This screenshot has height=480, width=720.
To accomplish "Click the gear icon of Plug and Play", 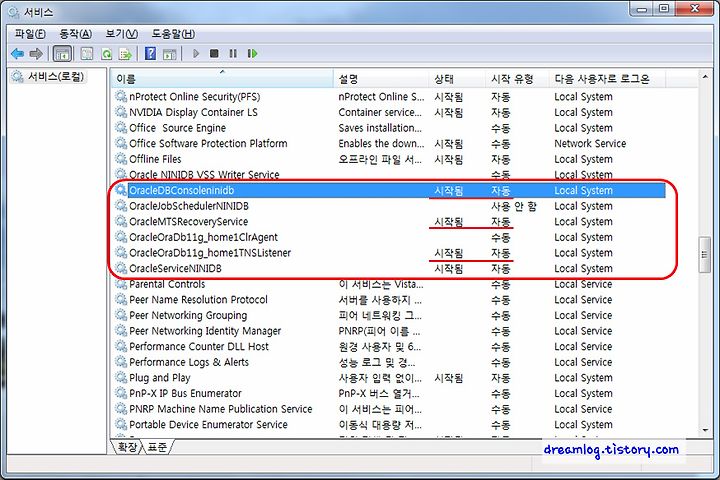I will point(121,378).
